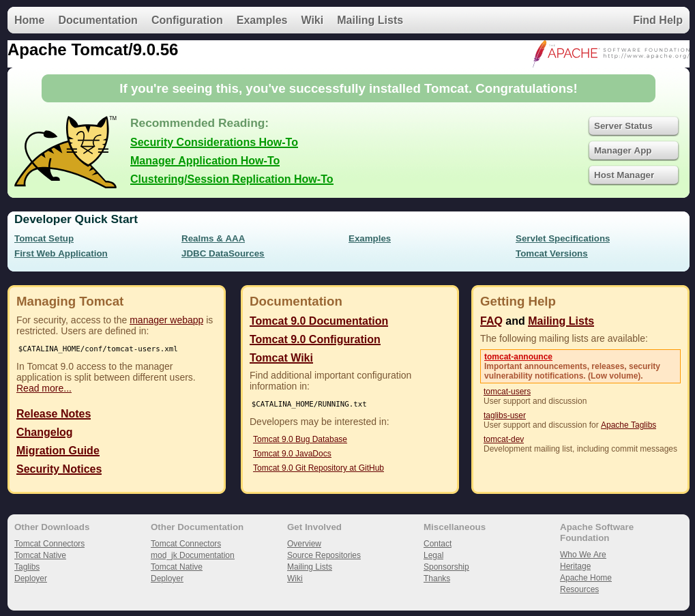Open Overview under Get Involved
The image size is (695, 616).
pyautogui.click(x=304, y=544)
